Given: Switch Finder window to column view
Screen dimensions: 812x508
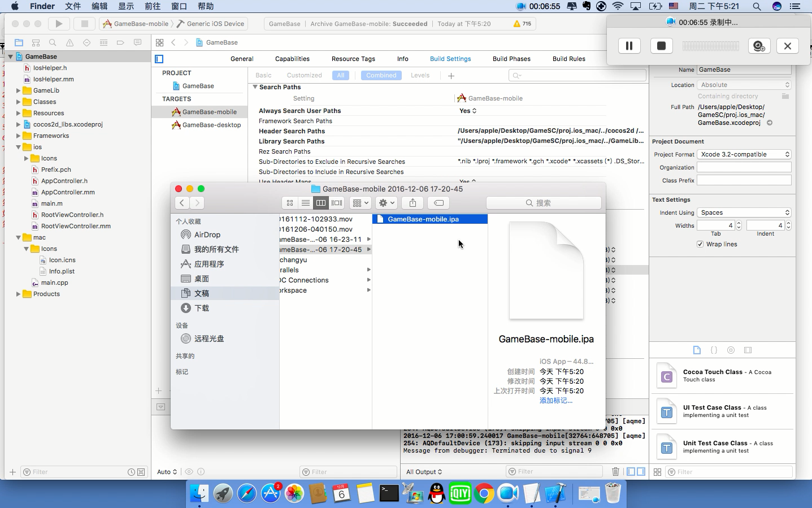Looking at the screenshot, I should [x=321, y=203].
